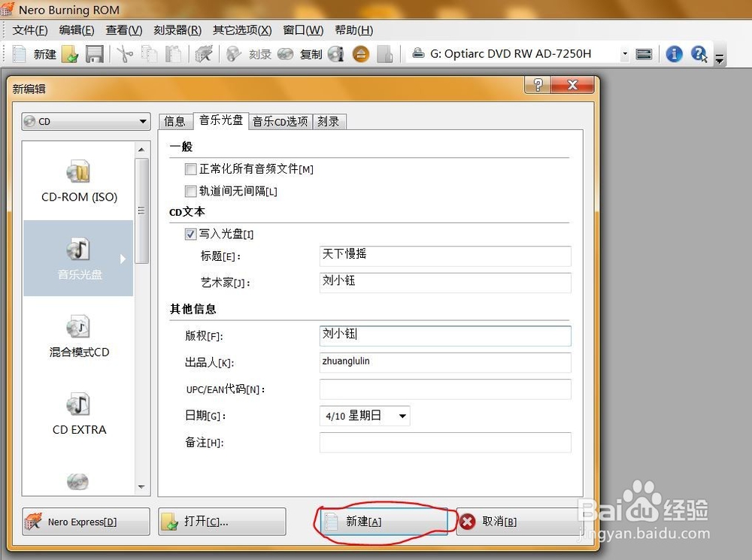Switch to the 音乐CD选项 tab
The height and width of the screenshot is (560, 752).
point(280,121)
